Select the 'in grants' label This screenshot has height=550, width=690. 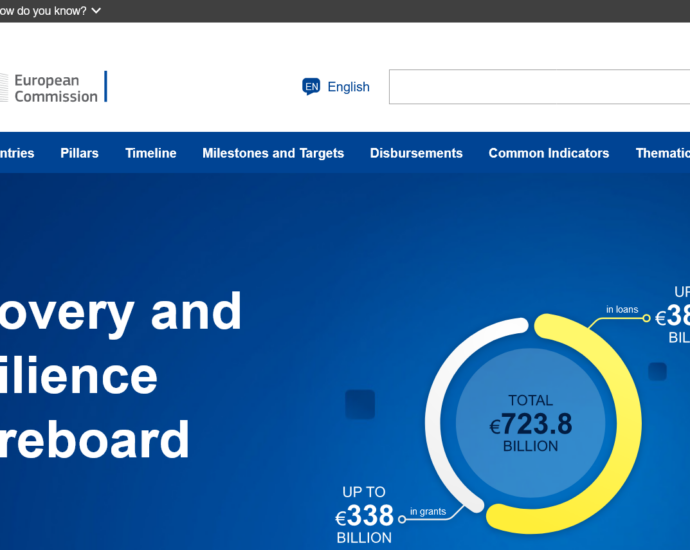[x=428, y=511]
